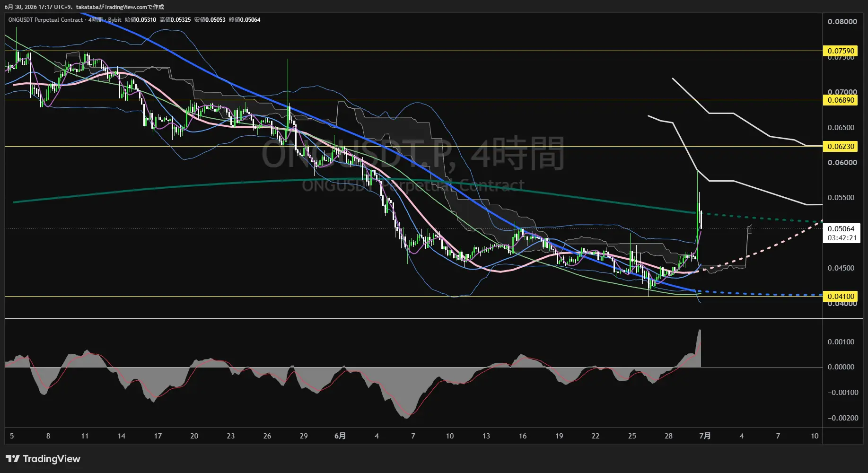Click the ONGUSDT Perpetual Contract symbol legend
Image resolution: width=868 pixels, height=473 pixels.
(45, 20)
